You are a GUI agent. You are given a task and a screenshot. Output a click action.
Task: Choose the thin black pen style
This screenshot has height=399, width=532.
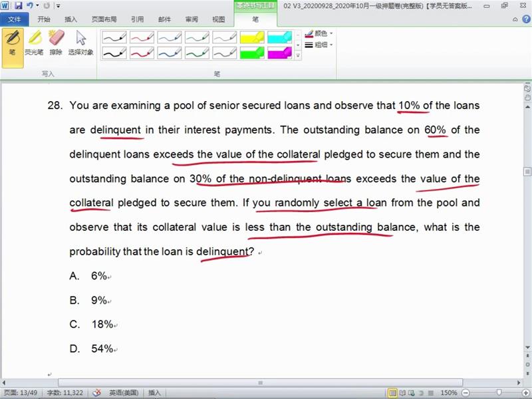tap(114, 37)
